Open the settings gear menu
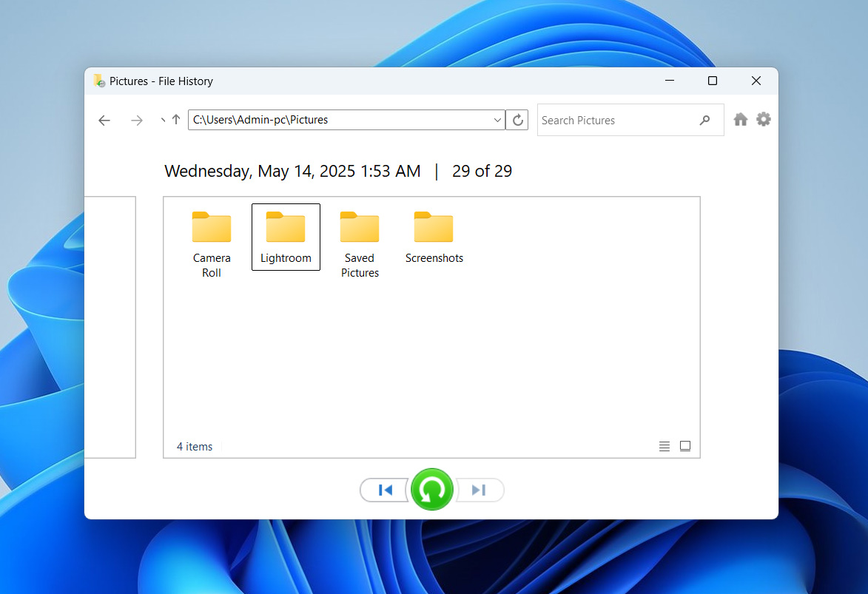The width and height of the screenshot is (868, 594). coord(764,119)
